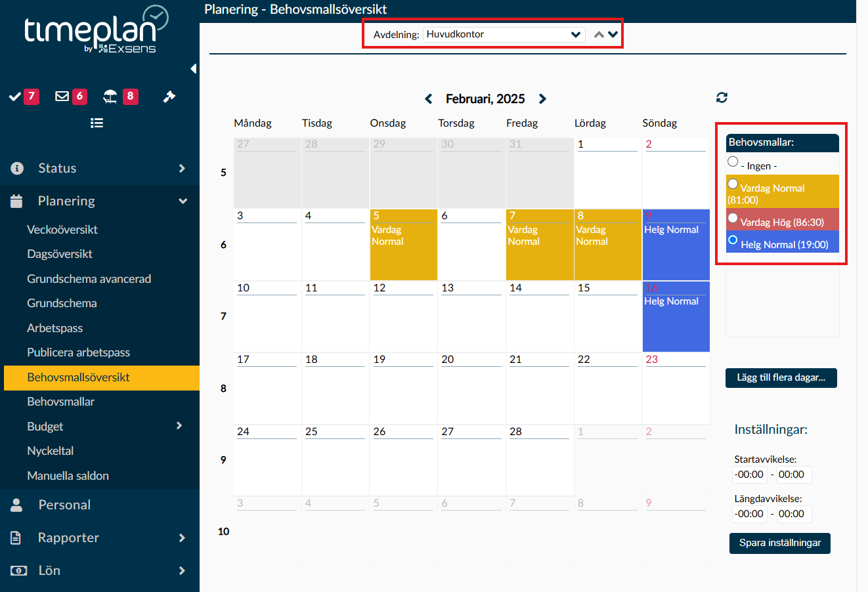Viewport: 868px width, 592px height.
Task: Select the calendar day February 12
Action: 403,316
